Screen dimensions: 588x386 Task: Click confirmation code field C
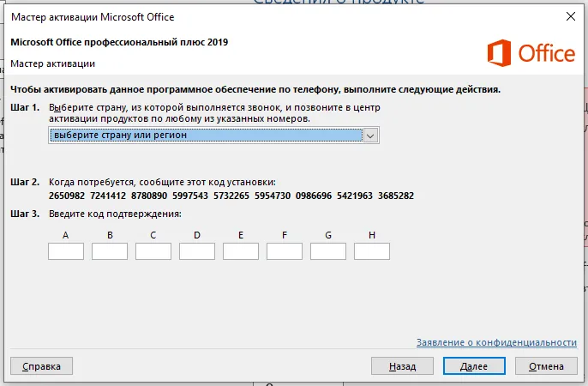click(153, 251)
